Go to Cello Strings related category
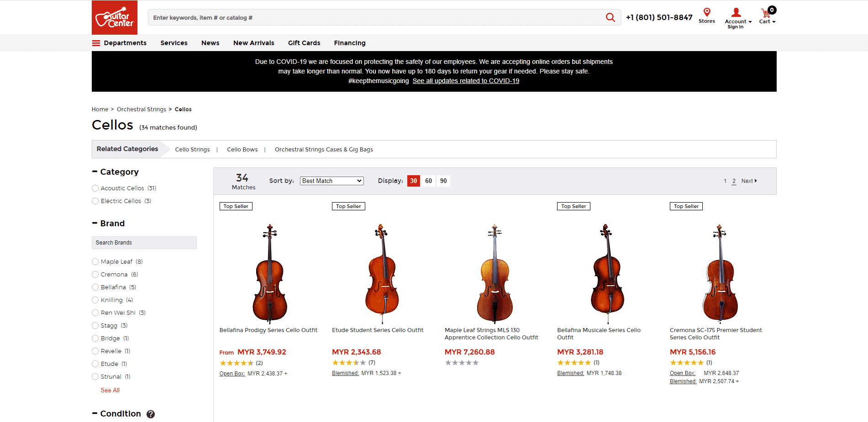Image resolution: width=868 pixels, height=422 pixels. point(193,150)
